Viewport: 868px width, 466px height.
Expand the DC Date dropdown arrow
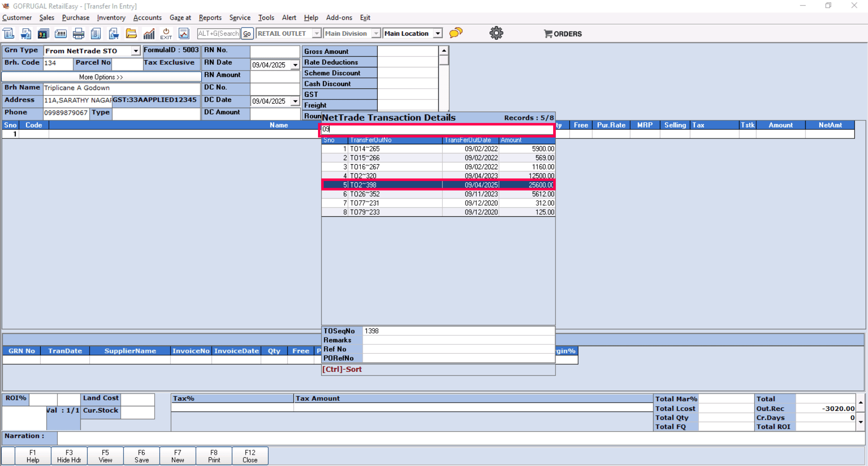coord(295,101)
